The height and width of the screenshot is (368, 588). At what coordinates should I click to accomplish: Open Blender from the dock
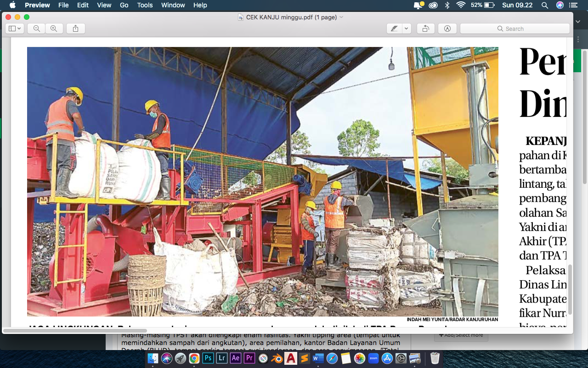pos(277,358)
